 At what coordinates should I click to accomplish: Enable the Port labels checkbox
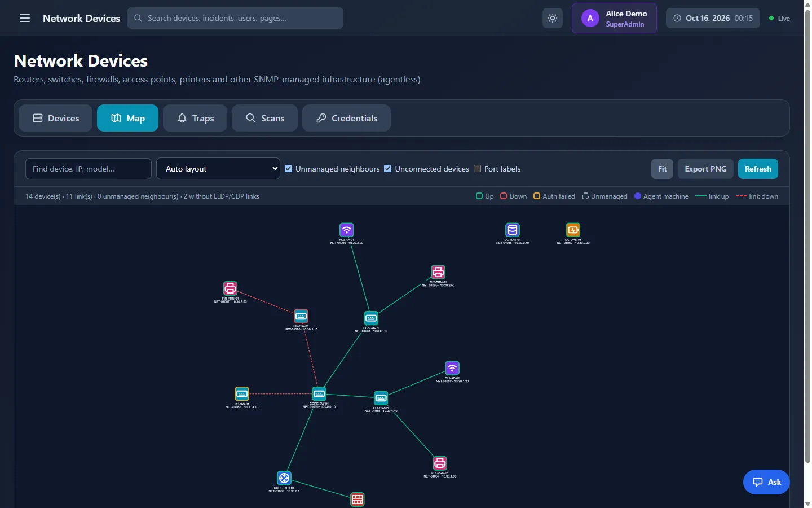pyautogui.click(x=478, y=169)
